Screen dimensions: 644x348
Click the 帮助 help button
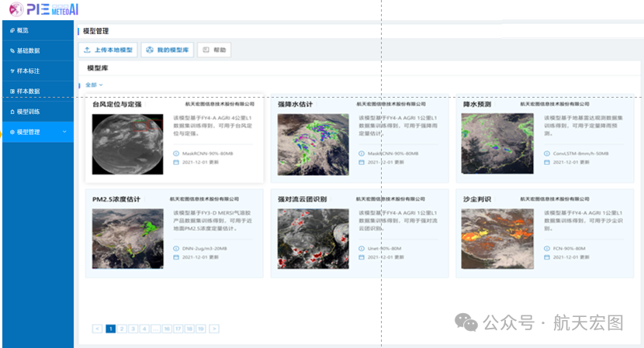214,50
